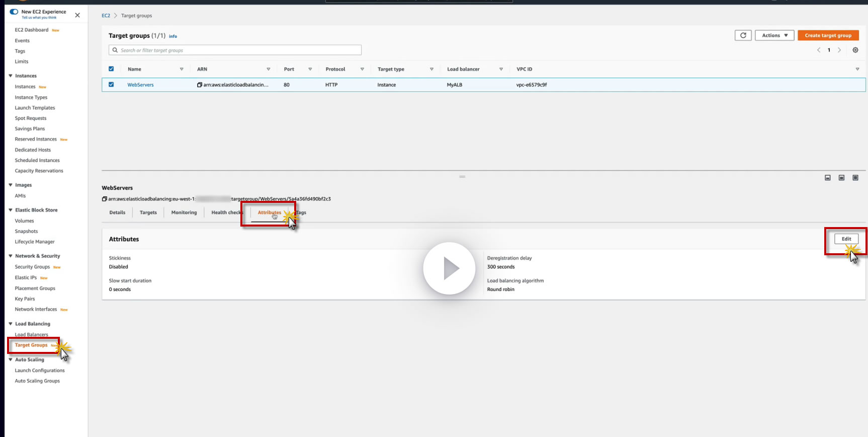This screenshot has height=437, width=868.
Task: Go to Launch Templates in sidebar
Action: (35, 108)
